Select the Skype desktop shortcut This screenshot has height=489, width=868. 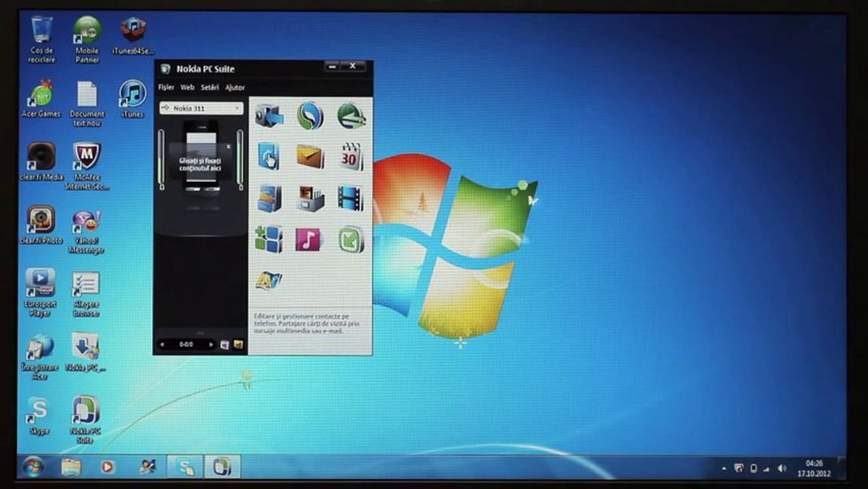pos(39,416)
